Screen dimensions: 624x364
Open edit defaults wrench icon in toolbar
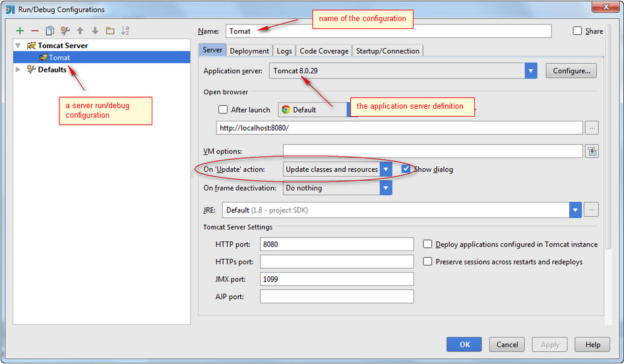point(65,30)
